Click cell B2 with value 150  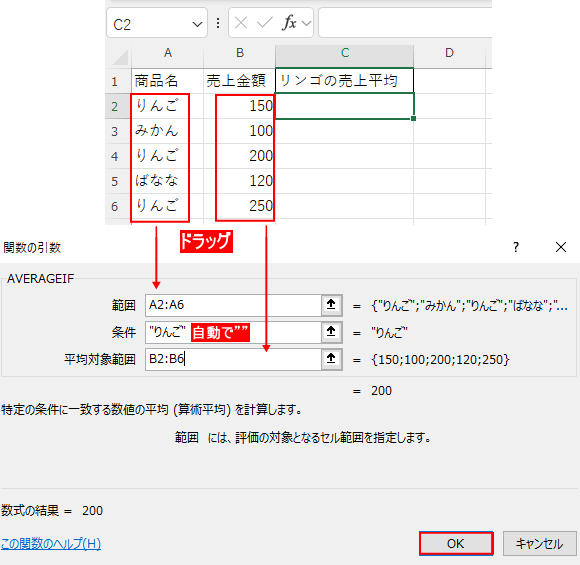point(239,106)
